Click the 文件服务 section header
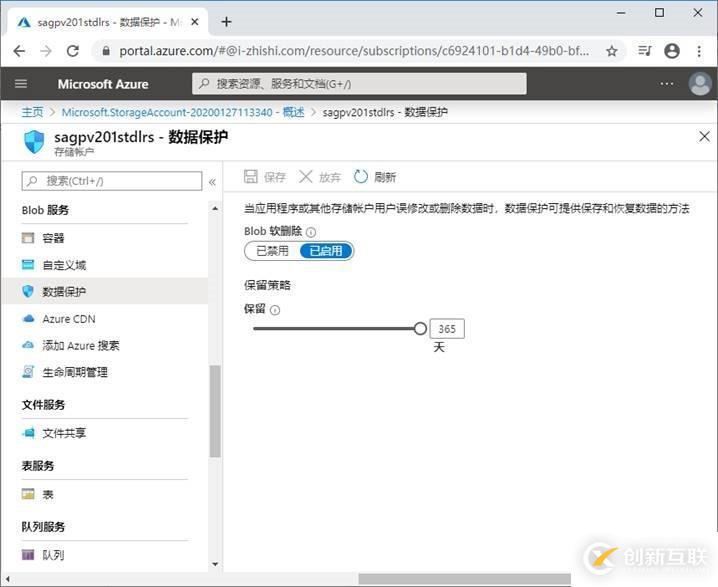Screen dimensions: 718x587 44,405
